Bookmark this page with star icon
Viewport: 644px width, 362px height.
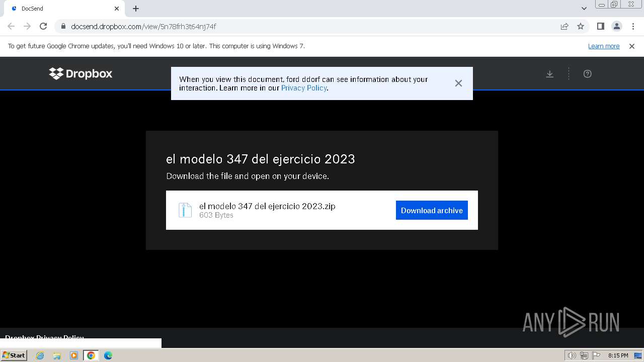tap(581, 26)
